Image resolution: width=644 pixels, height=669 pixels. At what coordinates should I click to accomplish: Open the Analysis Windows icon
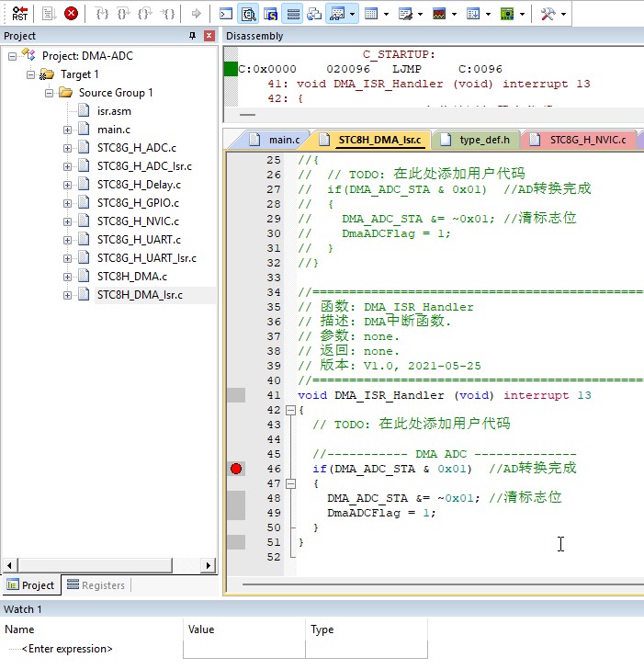pyautogui.click(x=439, y=14)
